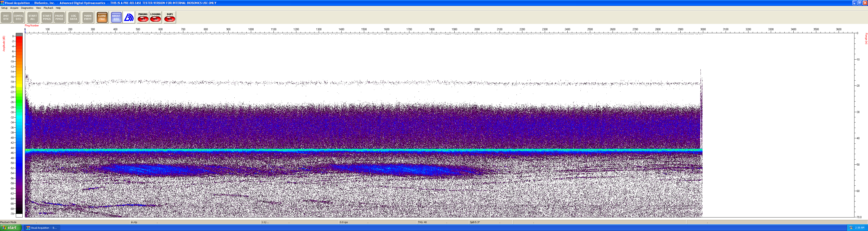This screenshot has width=868, height=231.
Task: Click the PAUSE PINGS button
Action: [x=59, y=18]
